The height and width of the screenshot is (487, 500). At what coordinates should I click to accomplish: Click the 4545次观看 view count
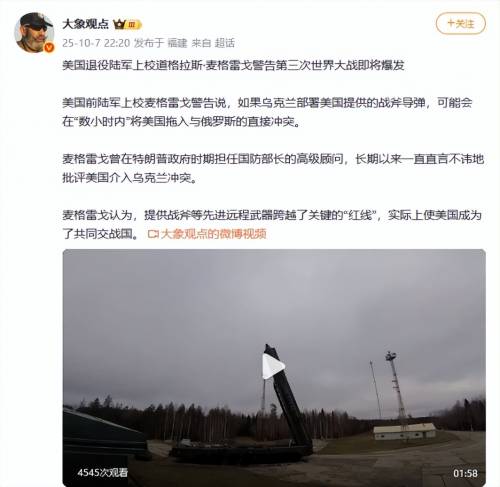(102, 472)
